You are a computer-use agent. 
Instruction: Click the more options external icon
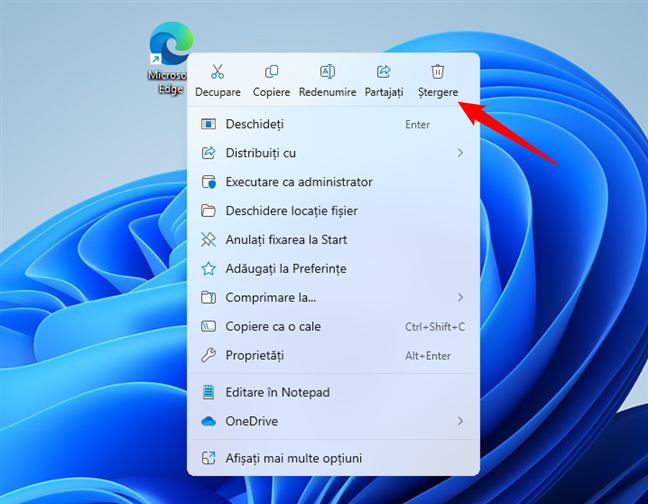click(208, 458)
